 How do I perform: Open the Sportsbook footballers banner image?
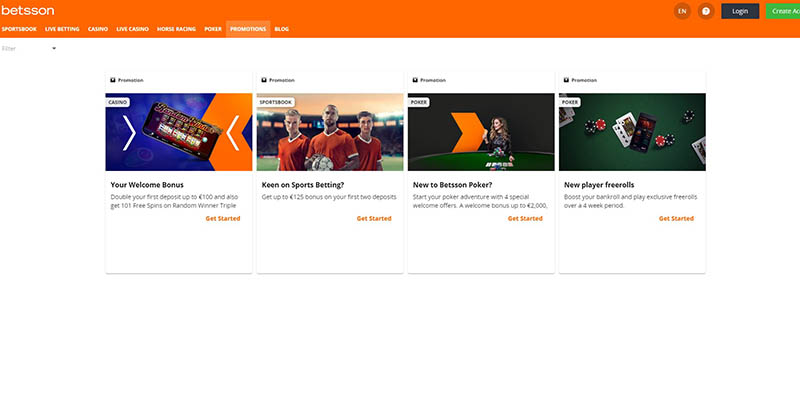(x=330, y=132)
